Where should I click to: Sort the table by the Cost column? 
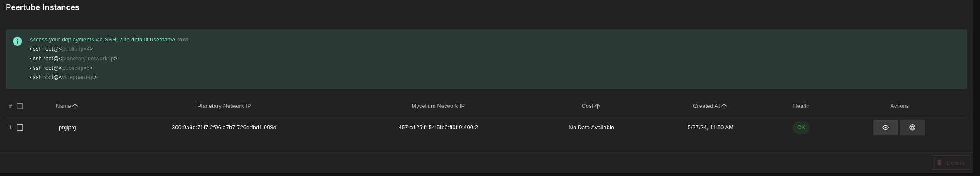[x=587, y=106]
